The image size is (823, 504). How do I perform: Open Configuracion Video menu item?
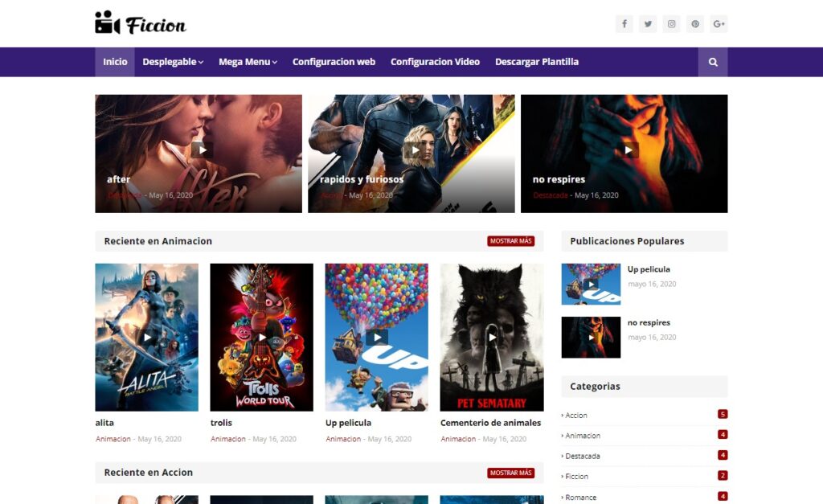point(435,62)
